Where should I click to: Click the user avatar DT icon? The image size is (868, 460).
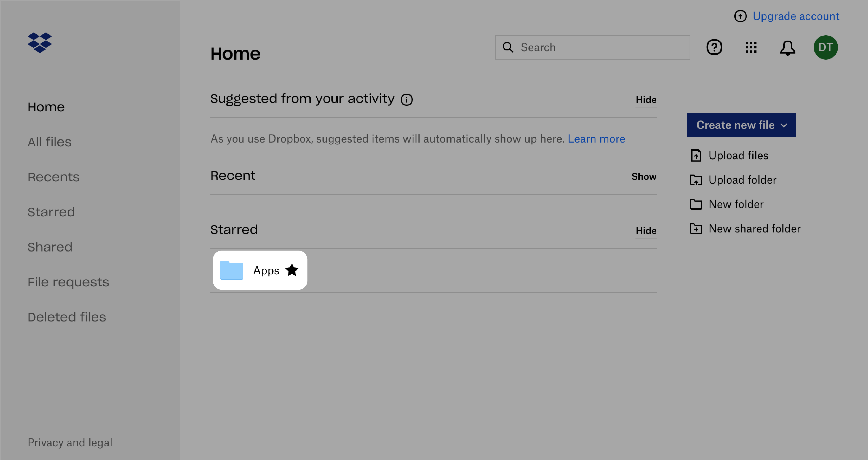(827, 48)
